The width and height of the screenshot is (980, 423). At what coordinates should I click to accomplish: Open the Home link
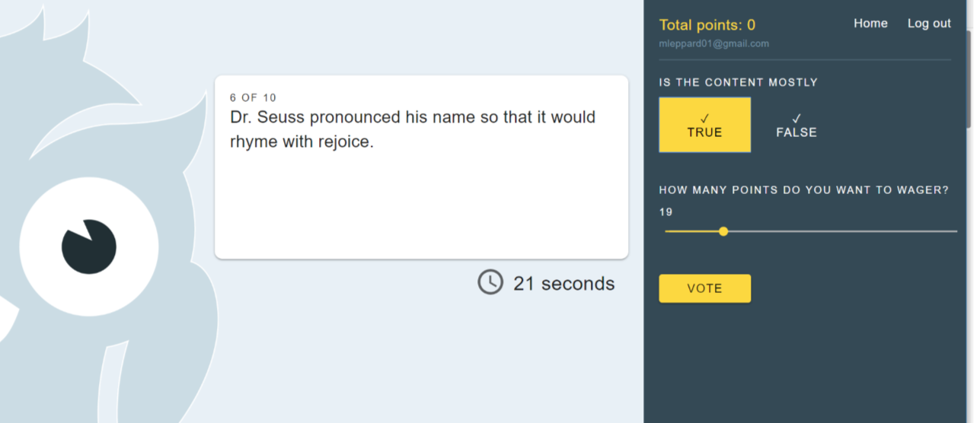pos(870,24)
